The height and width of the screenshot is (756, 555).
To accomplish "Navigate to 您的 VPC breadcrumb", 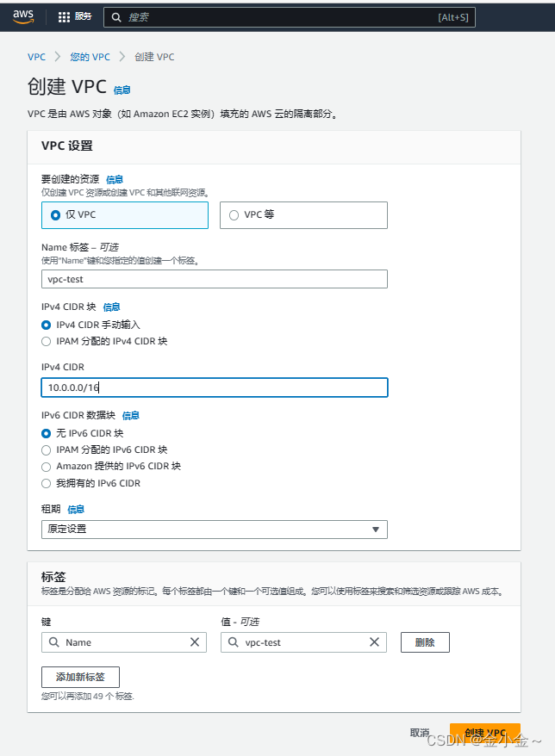I will pos(90,56).
